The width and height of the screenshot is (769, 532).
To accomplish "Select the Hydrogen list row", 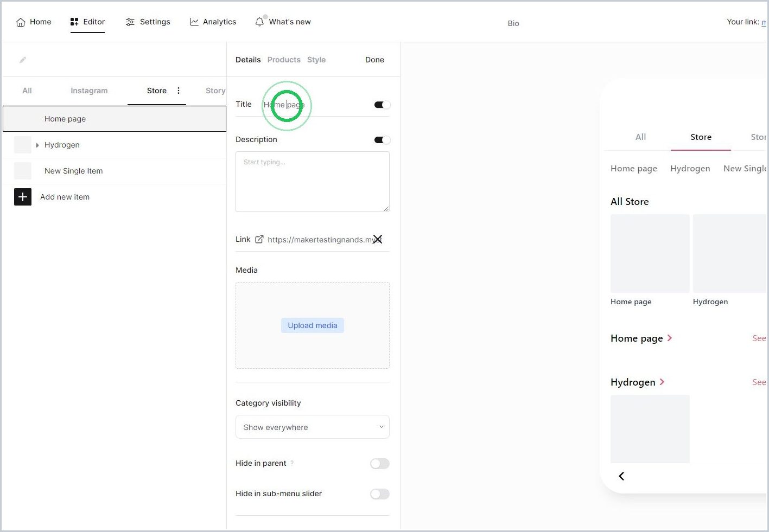I will click(115, 145).
